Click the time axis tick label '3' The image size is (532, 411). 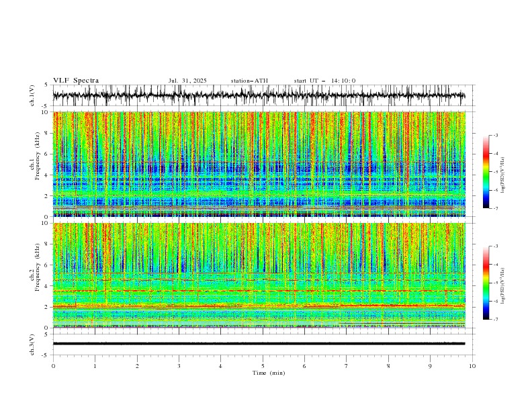tap(179, 366)
